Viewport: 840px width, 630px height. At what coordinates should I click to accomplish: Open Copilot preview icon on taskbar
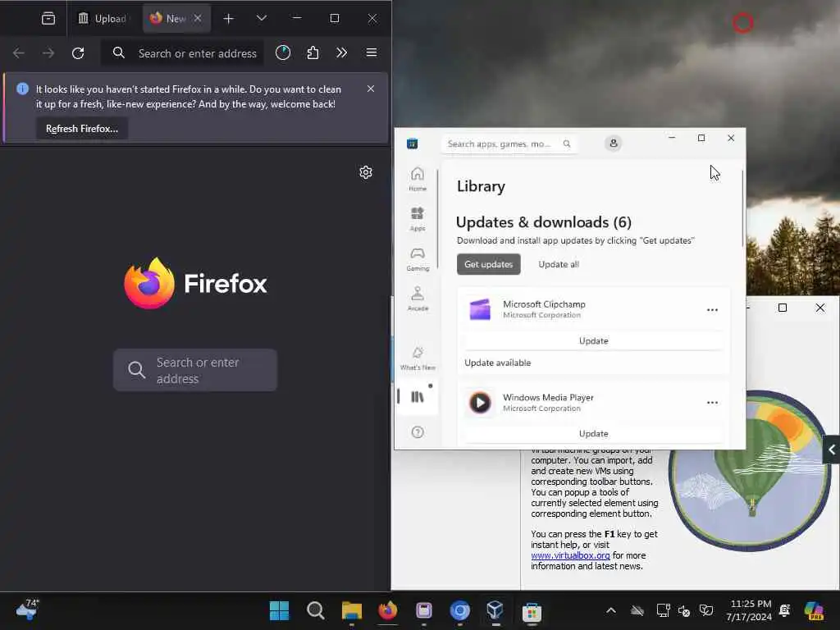[815, 610]
